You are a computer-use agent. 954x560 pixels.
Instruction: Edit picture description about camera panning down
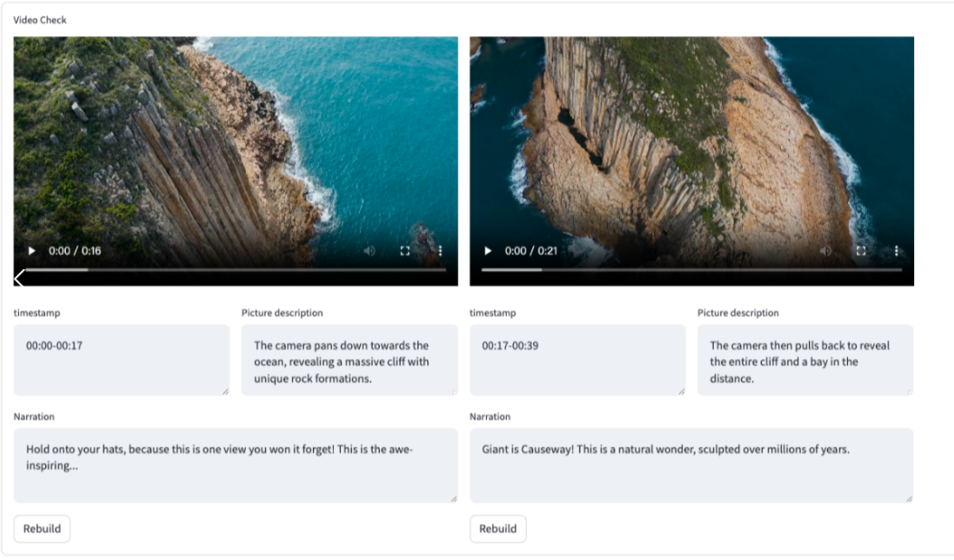[x=349, y=360]
